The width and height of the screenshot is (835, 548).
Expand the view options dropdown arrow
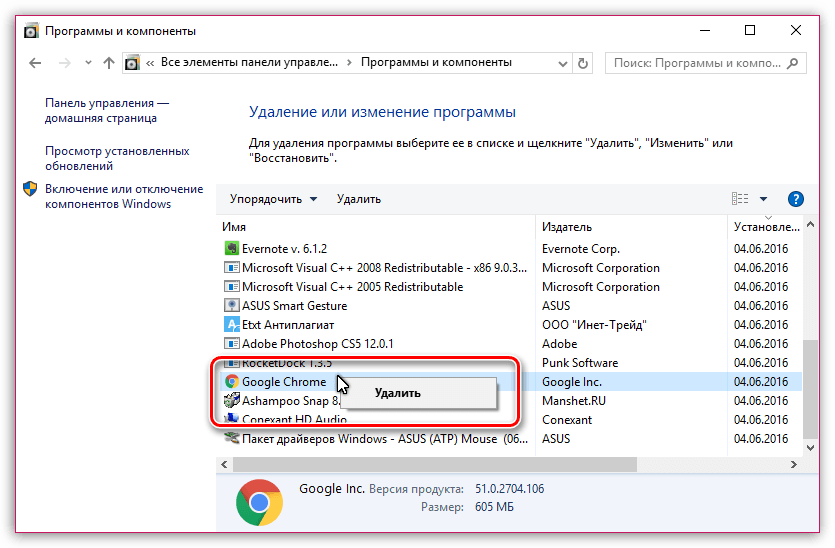[764, 199]
